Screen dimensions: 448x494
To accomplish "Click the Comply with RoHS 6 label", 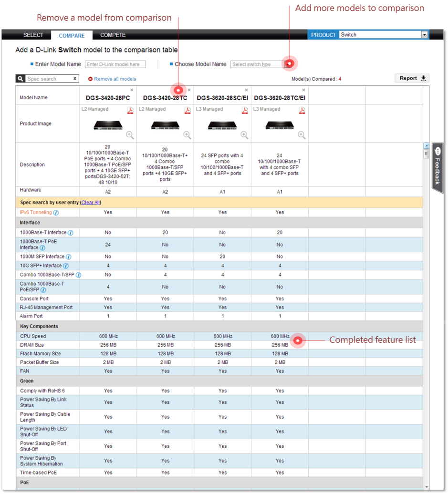I will click(42, 391).
